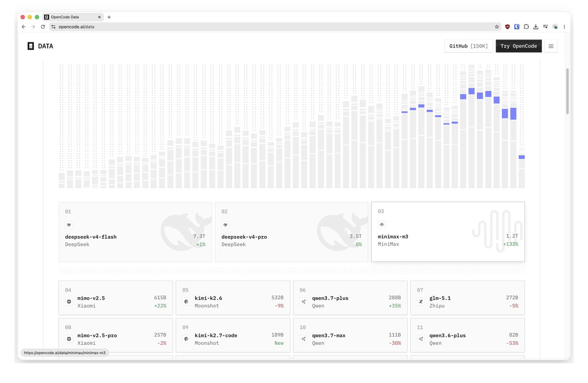
Task: Click the Try OpenCode button
Action: point(518,46)
